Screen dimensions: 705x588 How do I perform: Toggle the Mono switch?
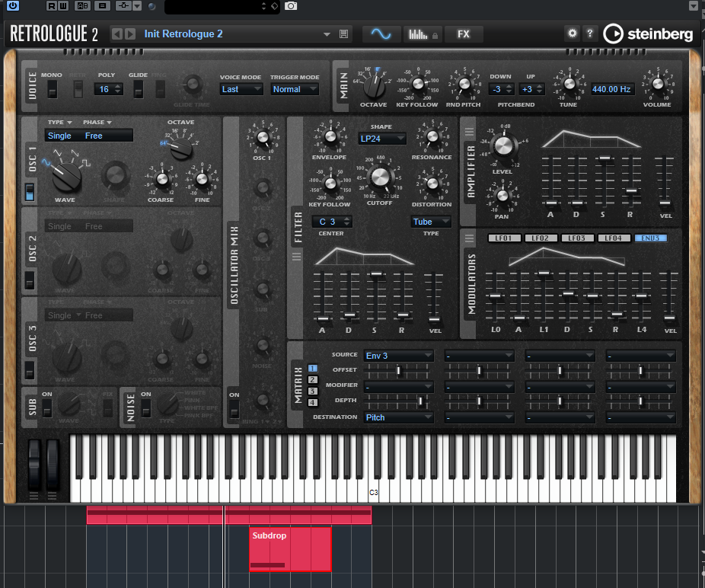tap(53, 88)
